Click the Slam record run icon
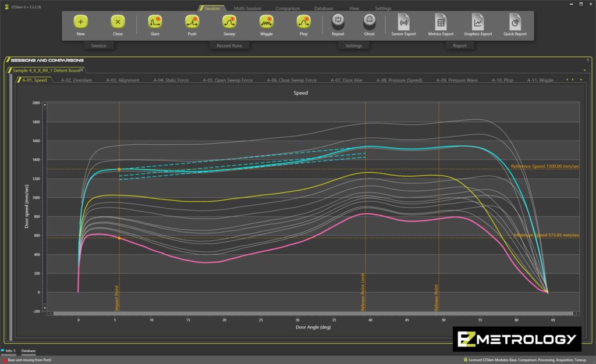The width and height of the screenshot is (596, 364). tap(155, 22)
